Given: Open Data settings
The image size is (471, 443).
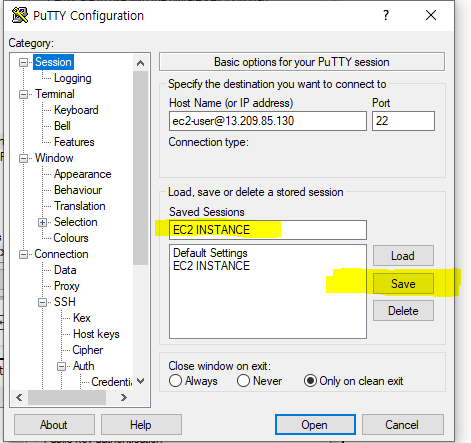Looking at the screenshot, I should point(65,270).
